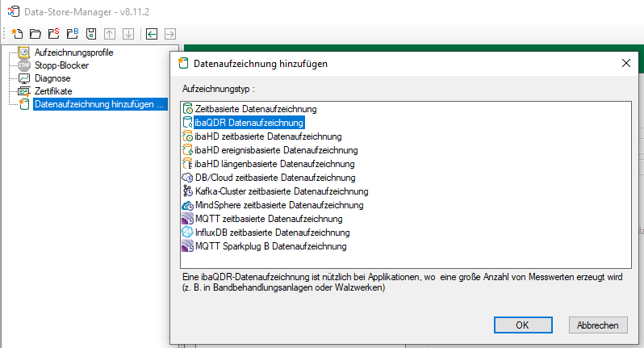Click the Zeitbasierte Datenaufzeichnung clock database icon
This screenshot has width=644, height=348.
coord(188,109)
